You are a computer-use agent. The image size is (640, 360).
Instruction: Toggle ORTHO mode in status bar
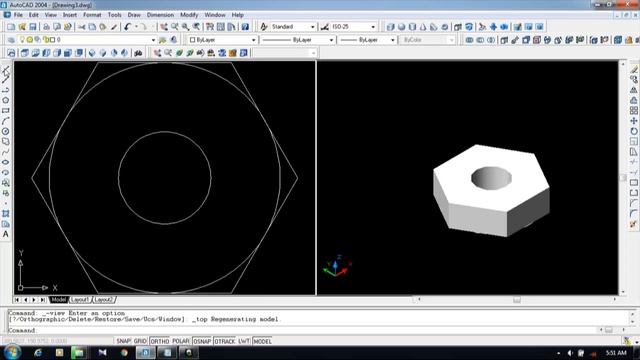[159, 341]
